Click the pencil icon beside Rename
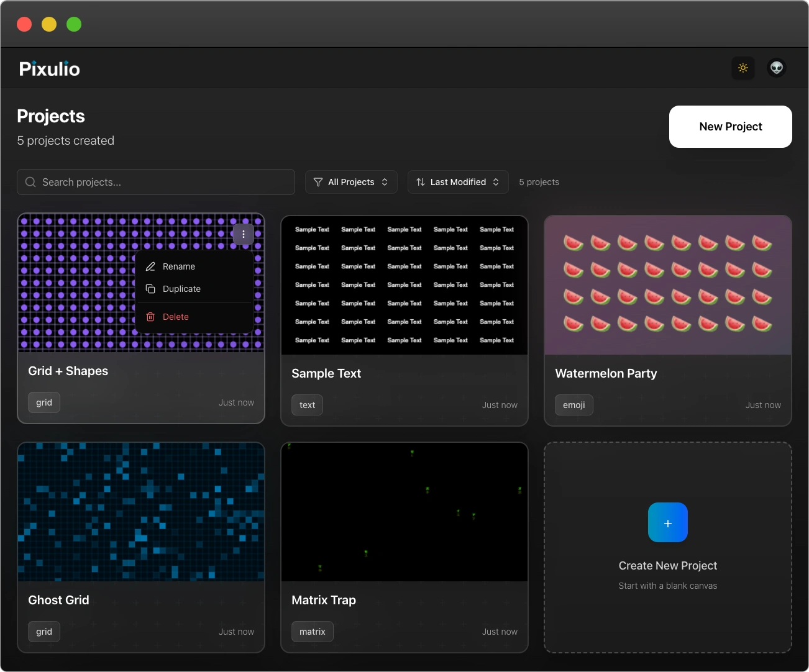 (x=150, y=266)
